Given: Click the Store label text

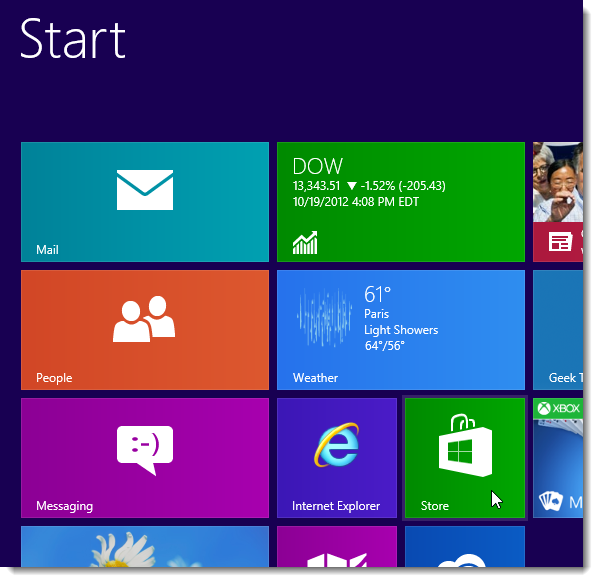Looking at the screenshot, I should click(x=435, y=506).
